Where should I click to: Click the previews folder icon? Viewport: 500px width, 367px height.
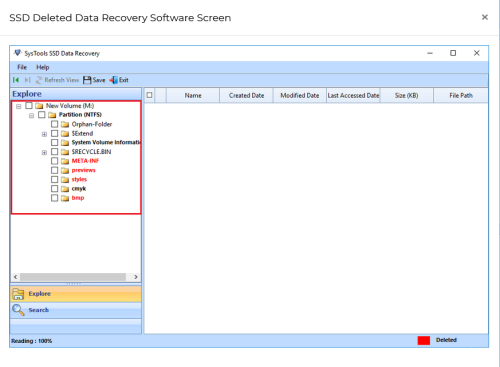(65, 170)
